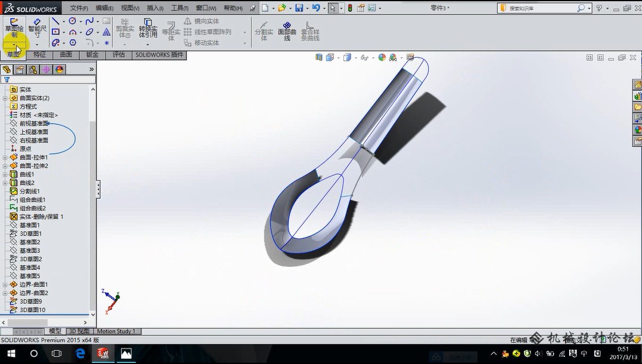This screenshot has height=364, width=642.
Task: Expand the 曲面实体(2) folder
Action: 5,98
